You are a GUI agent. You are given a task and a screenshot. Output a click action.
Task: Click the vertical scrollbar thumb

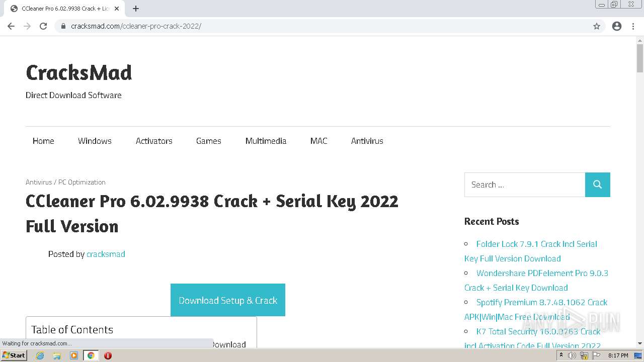tap(640, 58)
